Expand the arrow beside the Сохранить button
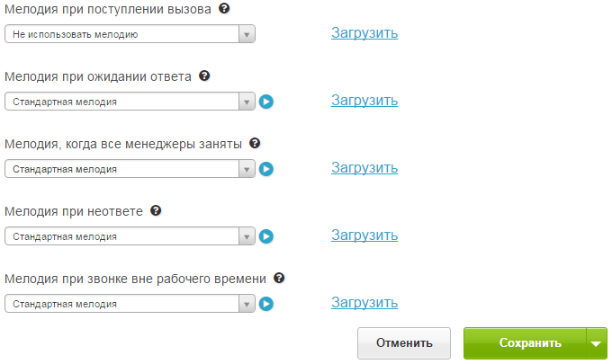 [597, 342]
